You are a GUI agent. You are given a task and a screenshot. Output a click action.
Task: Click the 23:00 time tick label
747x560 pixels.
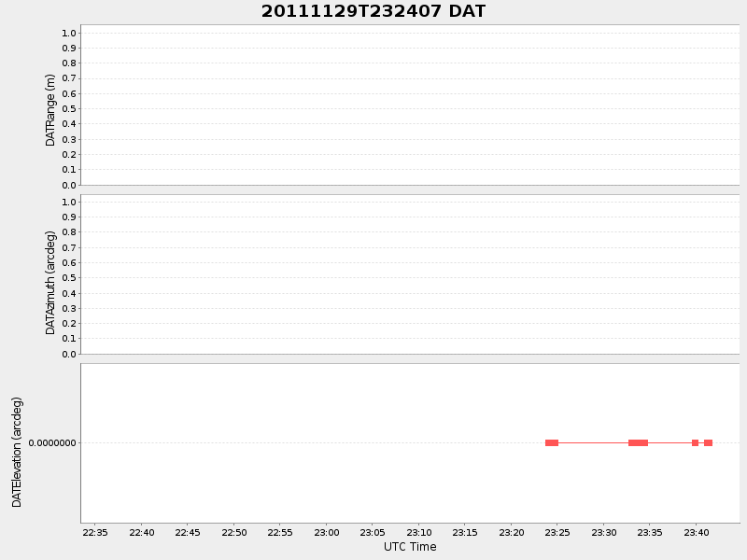pyautogui.click(x=326, y=533)
